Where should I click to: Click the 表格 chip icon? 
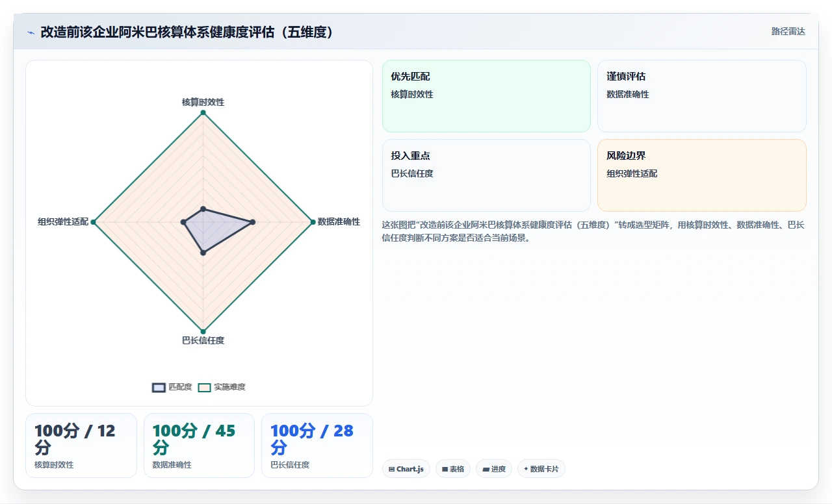pos(445,469)
